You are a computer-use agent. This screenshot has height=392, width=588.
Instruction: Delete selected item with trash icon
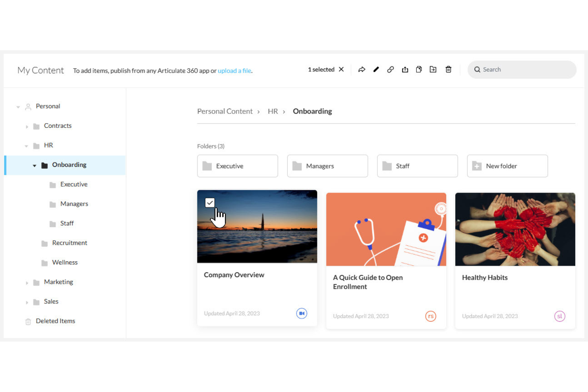click(x=448, y=70)
